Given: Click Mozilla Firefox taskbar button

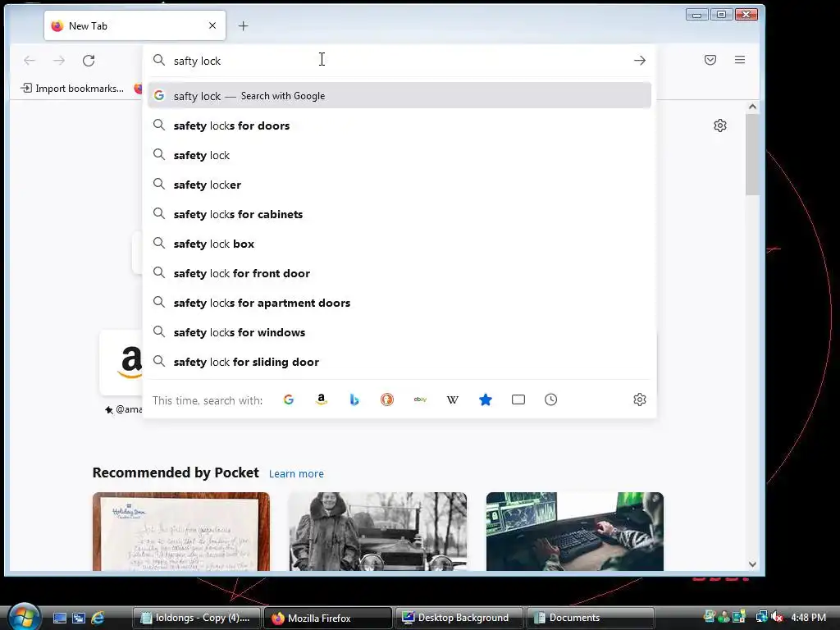Looking at the screenshot, I should click(x=328, y=618).
